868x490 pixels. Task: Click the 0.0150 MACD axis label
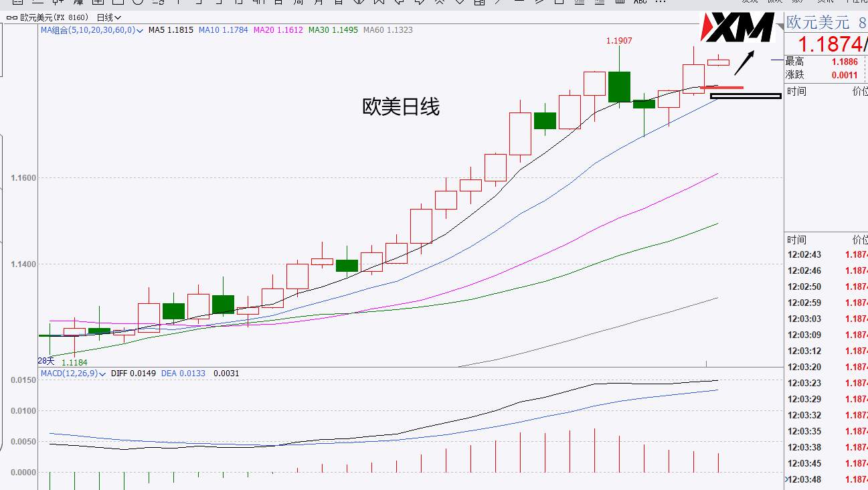(x=23, y=380)
